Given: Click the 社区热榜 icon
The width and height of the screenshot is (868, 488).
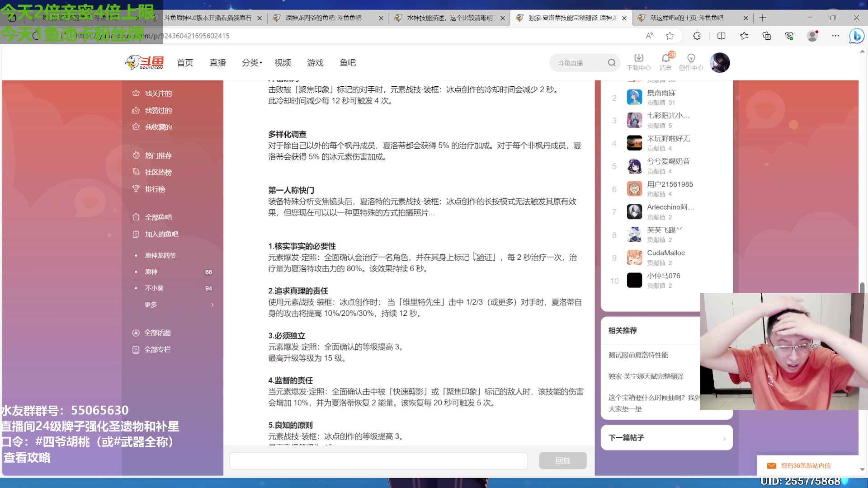Looking at the screenshot, I should point(137,172).
